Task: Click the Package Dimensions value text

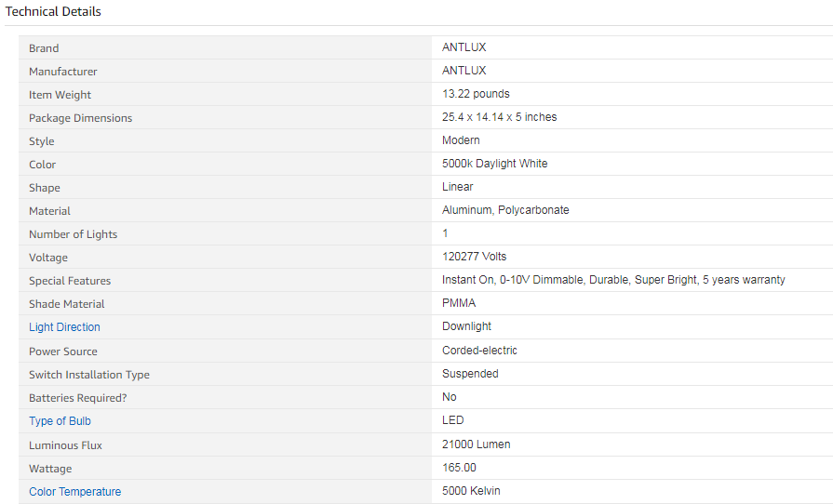Action: [x=500, y=117]
